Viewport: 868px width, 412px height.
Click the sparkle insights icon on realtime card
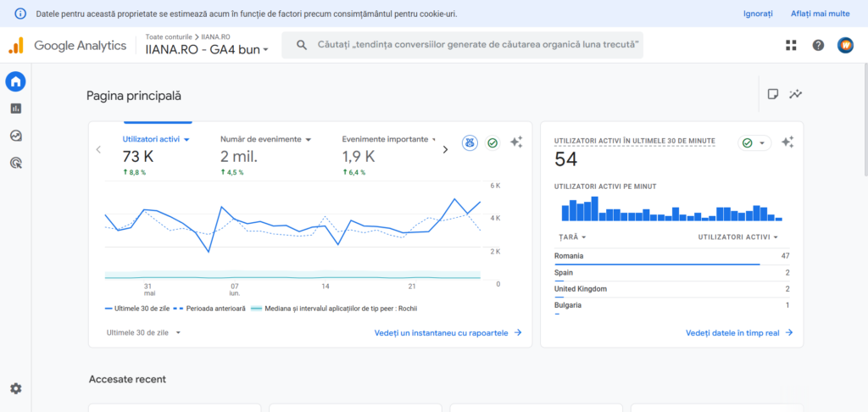(787, 142)
